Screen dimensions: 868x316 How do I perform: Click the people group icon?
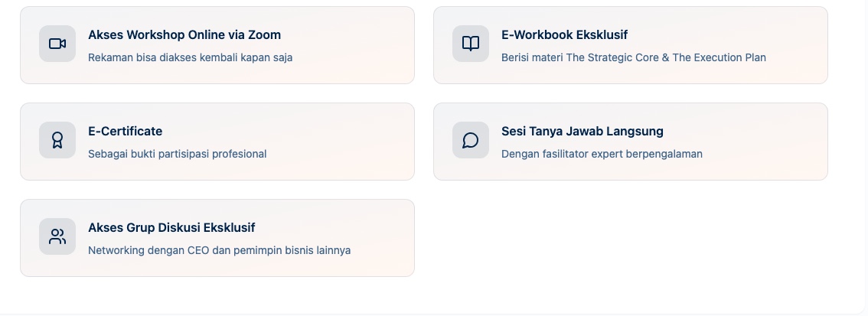coord(57,236)
